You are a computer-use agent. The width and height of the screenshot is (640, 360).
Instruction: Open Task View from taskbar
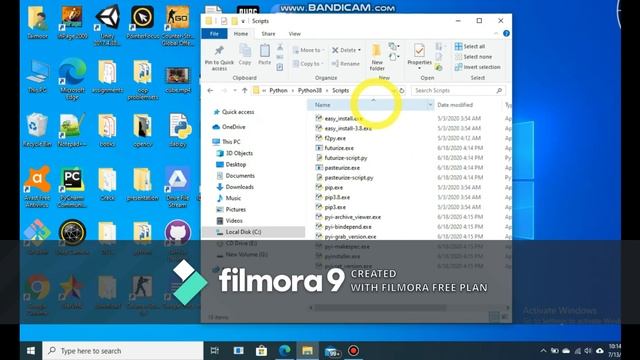click(215, 351)
